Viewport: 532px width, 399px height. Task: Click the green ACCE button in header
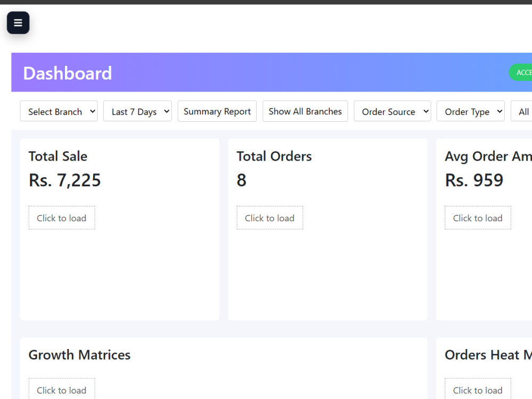pyautogui.click(x=521, y=72)
